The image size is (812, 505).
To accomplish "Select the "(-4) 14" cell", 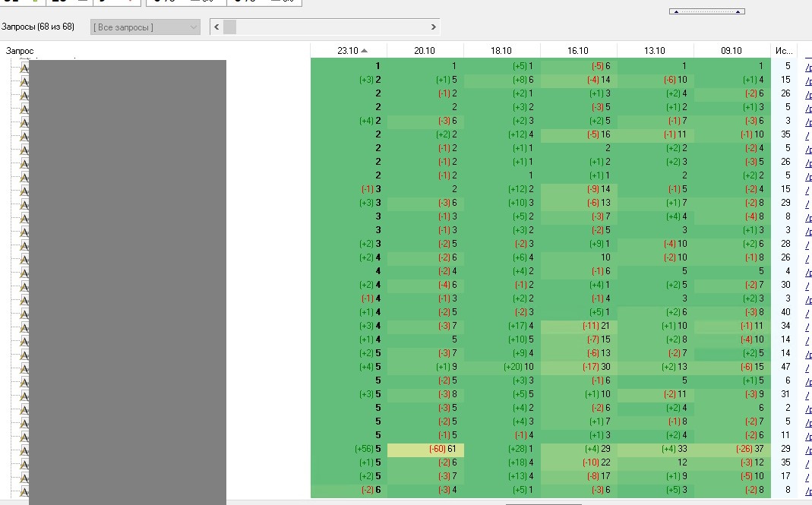I will coord(579,80).
